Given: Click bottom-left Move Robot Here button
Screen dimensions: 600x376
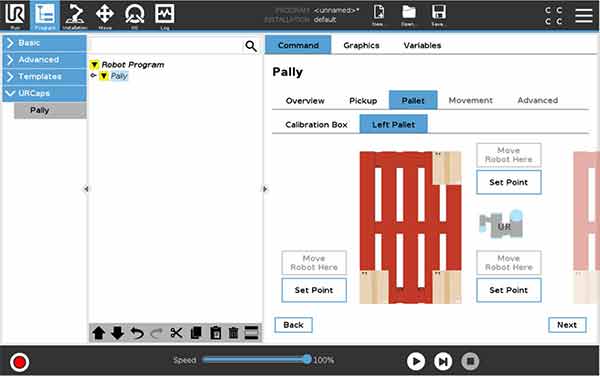Looking at the screenshot, I should pos(314,263).
